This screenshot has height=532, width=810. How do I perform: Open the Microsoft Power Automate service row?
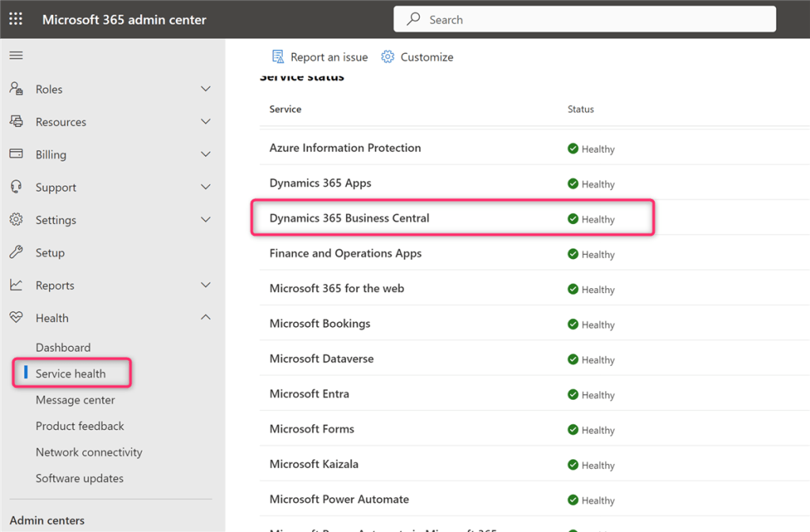(339, 500)
